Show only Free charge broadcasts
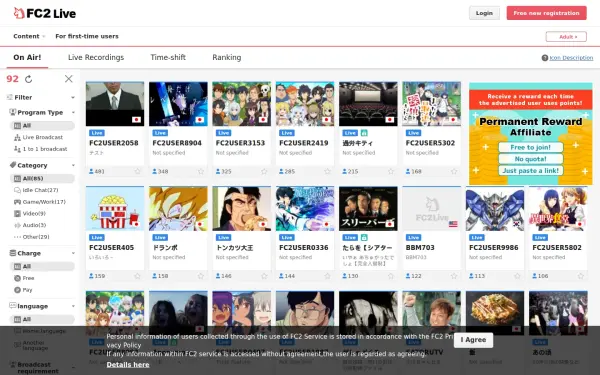This screenshot has height=375, width=600. [x=24, y=278]
